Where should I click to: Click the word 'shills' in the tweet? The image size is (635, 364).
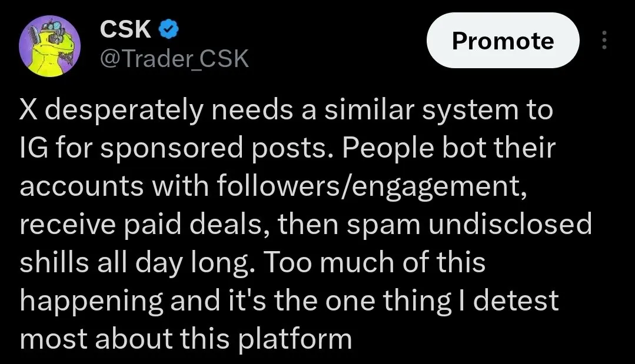pyautogui.click(x=54, y=262)
